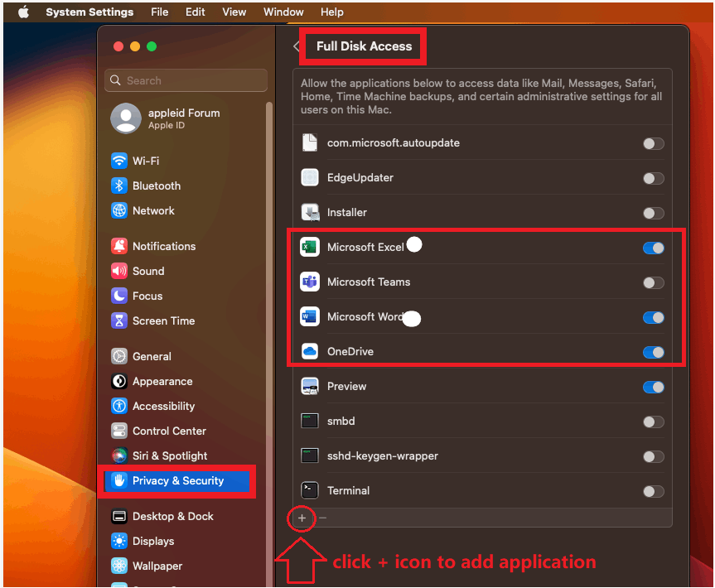Enable the EdgeUpdater toggle
Image resolution: width=715 pixels, height=588 pixels.
point(654,178)
